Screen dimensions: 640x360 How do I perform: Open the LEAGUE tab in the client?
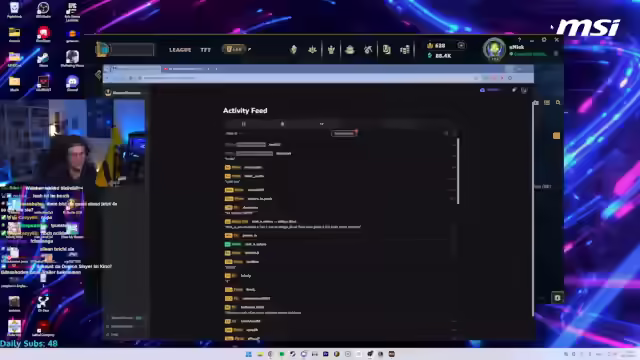pos(180,50)
